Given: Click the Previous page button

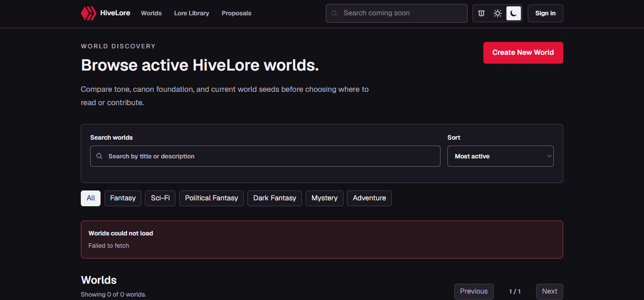Looking at the screenshot, I should pos(474,292).
